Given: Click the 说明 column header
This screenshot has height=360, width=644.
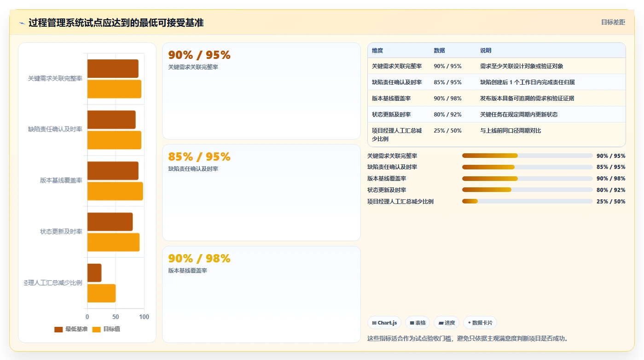Looking at the screenshot, I should point(486,51).
